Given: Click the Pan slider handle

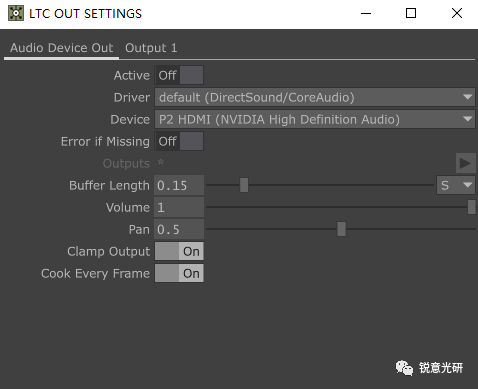Looking at the screenshot, I should tap(341, 229).
